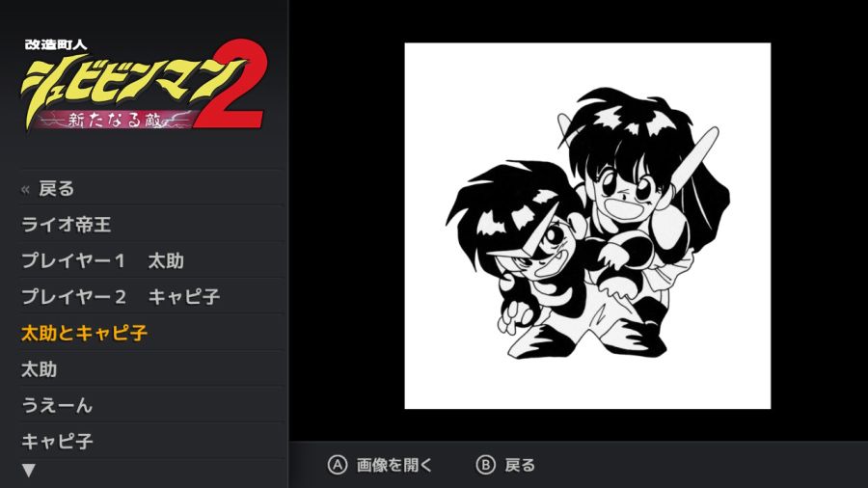Select the キャピ子 gallery item
This screenshot has width=868, height=488.
coord(151,442)
